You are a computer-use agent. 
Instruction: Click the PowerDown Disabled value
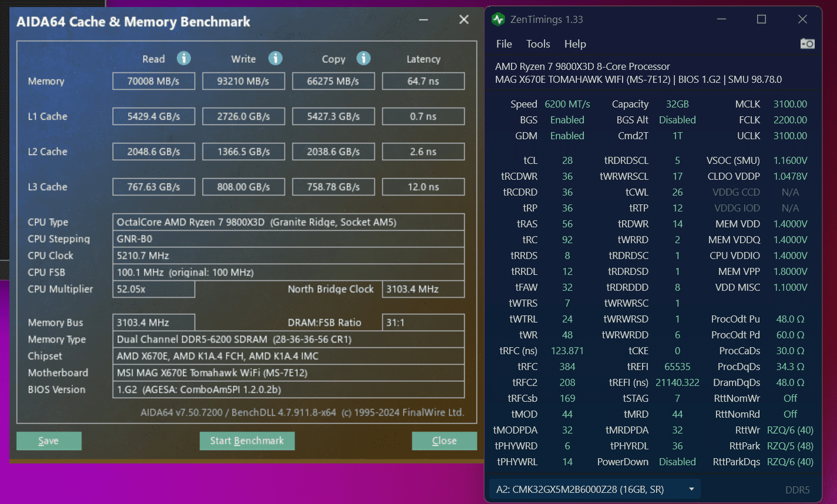[677, 462]
